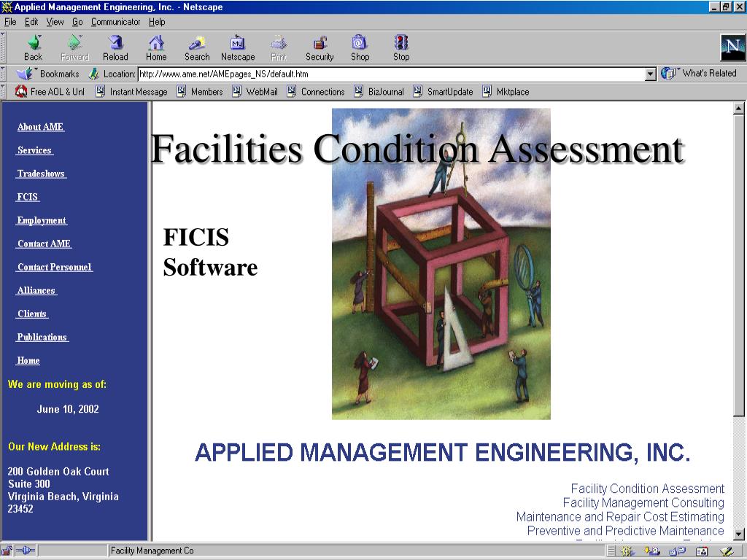The height and width of the screenshot is (560, 747).
Task: Click the online/offline connection plug icon
Action: pyautogui.click(x=26, y=551)
